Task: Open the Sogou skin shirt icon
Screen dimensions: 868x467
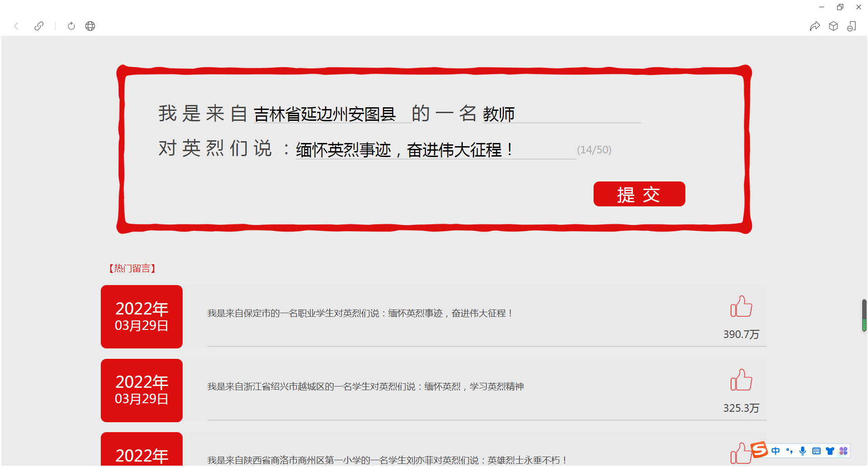Action: (x=830, y=451)
